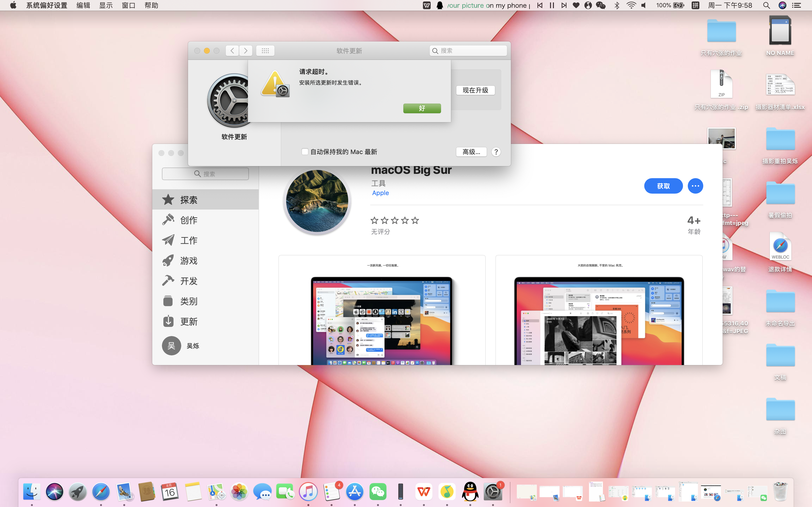The height and width of the screenshot is (507, 812).
Task: Open the 类别 Categories section in sidebar
Action: click(x=188, y=301)
